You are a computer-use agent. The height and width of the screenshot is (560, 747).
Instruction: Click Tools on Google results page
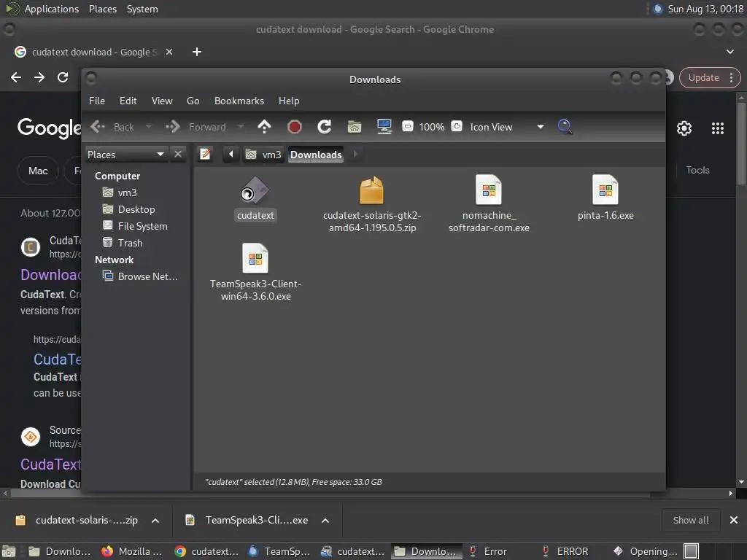pyautogui.click(x=697, y=170)
